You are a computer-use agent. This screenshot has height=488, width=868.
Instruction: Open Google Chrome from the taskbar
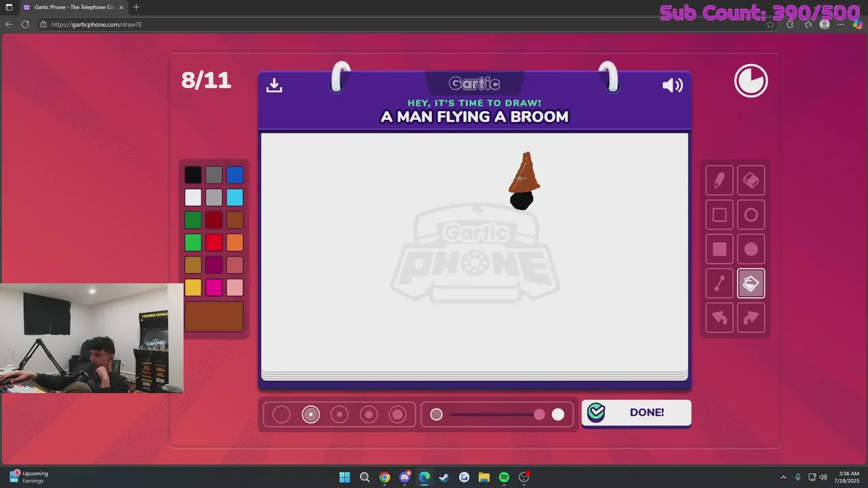coord(384,477)
